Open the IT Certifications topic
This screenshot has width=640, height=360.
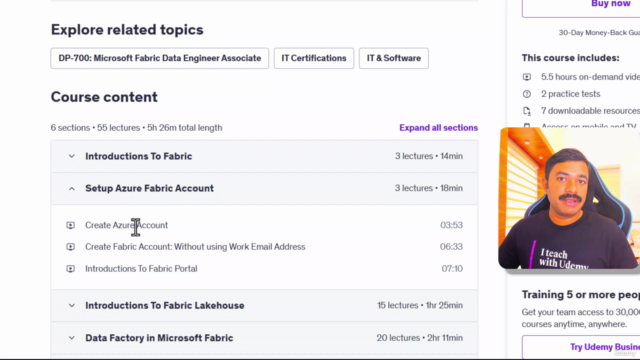click(x=314, y=58)
